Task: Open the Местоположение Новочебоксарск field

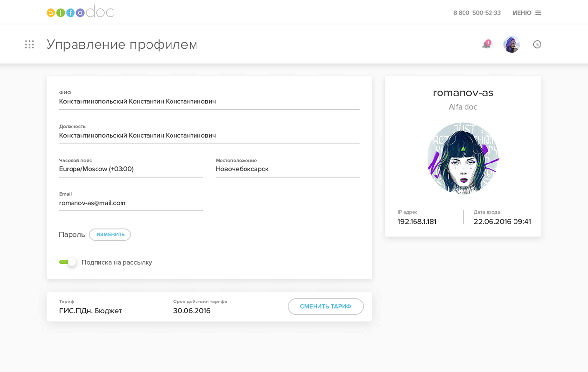Action: pos(287,169)
